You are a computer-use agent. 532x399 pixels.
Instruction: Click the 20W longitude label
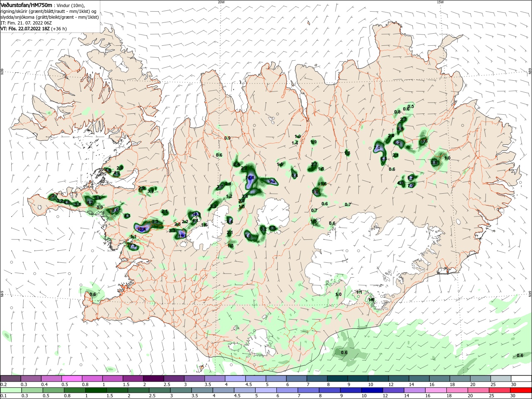(x=221, y=2)
